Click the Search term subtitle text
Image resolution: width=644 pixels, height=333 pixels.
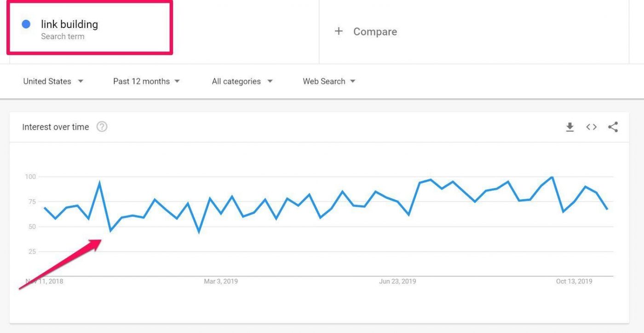click(x=63, y=36)
